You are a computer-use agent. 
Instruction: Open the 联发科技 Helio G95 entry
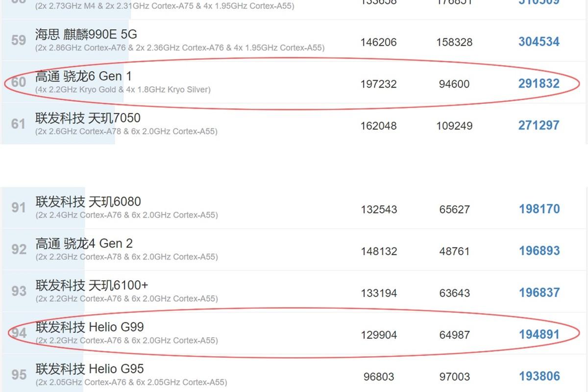pos(90,368)
